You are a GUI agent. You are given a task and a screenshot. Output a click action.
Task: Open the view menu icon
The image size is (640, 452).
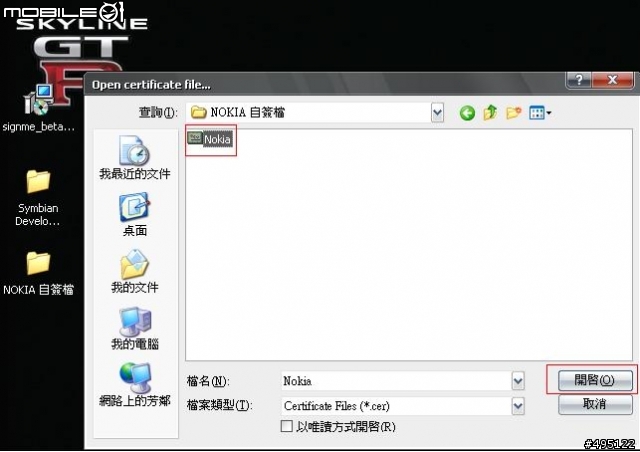[x=540, y=112]
